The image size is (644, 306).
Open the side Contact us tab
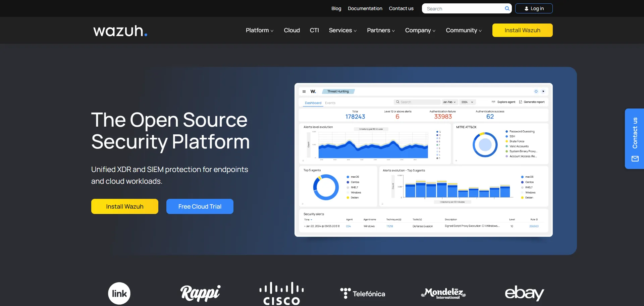[x=634, y=139]
